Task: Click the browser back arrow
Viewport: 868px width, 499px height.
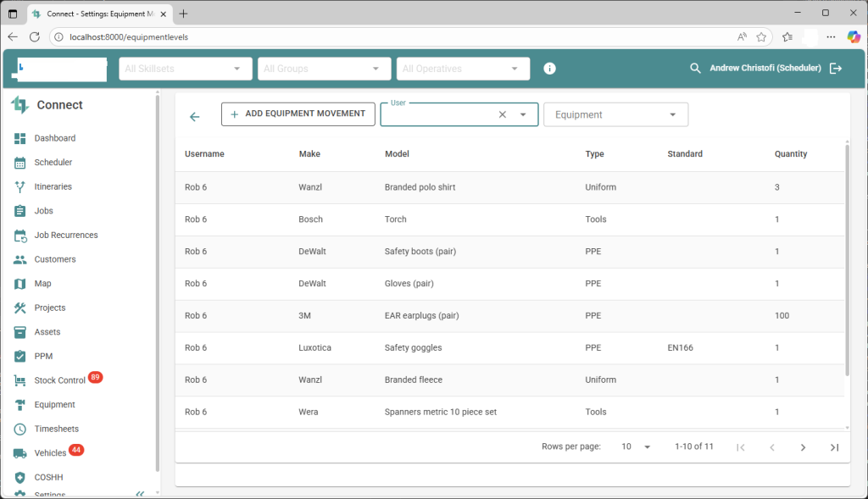Action: [x=13, y=37]
